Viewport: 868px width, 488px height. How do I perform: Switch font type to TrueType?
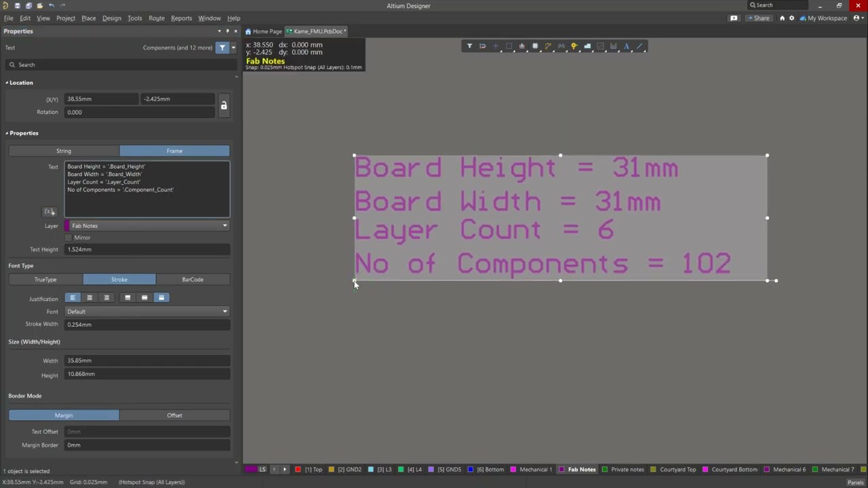(45, 279)
